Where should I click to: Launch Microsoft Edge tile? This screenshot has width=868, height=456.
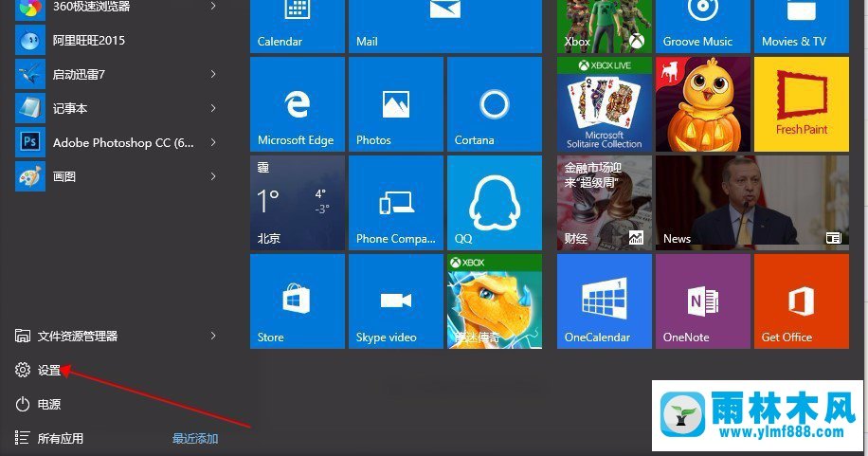click(298, 104)
